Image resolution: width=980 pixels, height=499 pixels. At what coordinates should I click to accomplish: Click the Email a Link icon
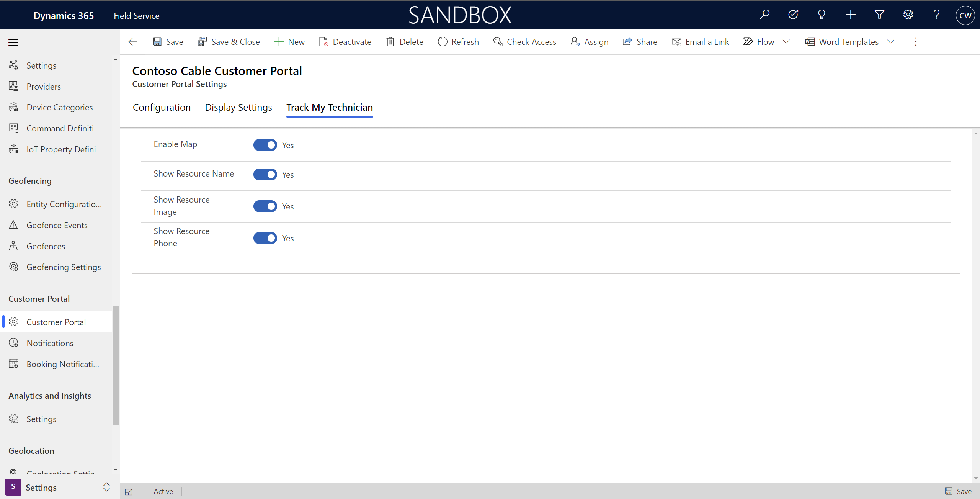coord(677,41)
